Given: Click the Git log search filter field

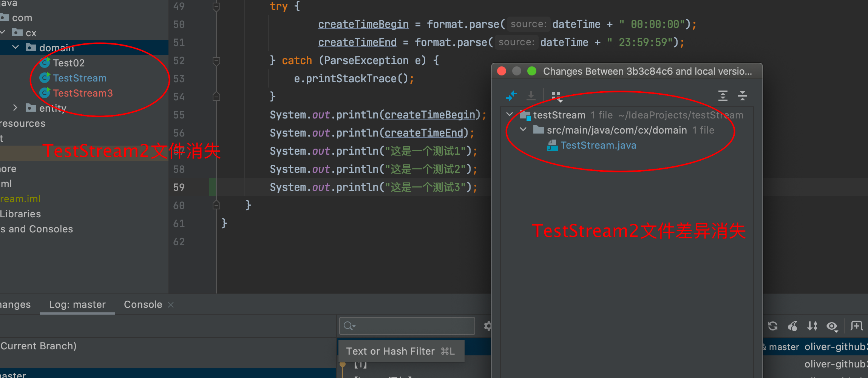Looking at the screenshot, I should pos(407,326).
